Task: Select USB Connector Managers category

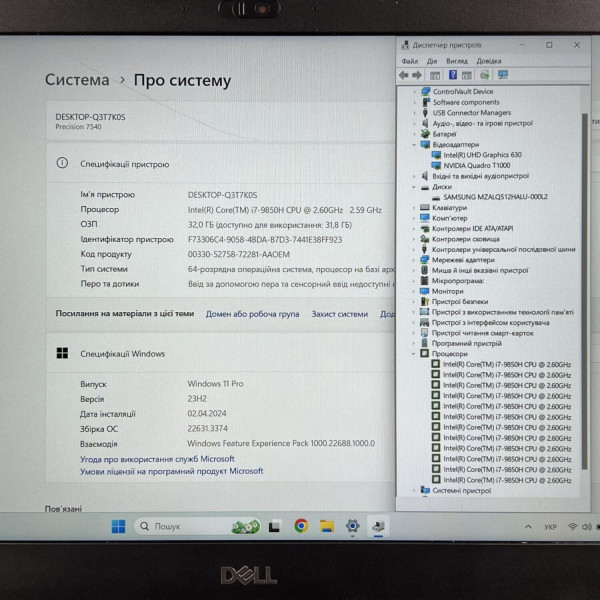Action: tap(471, 112)
